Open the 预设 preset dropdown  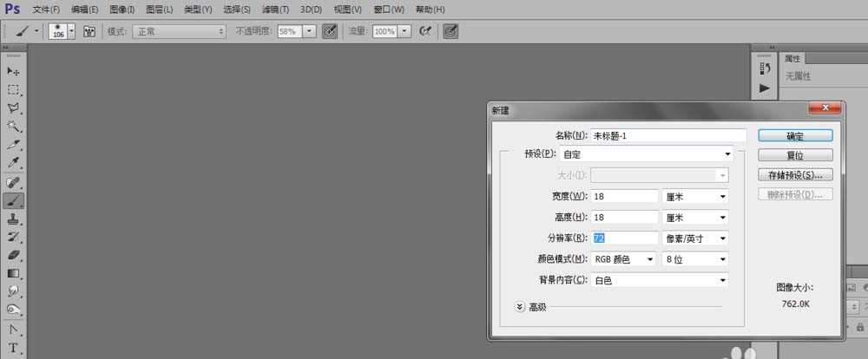tap(648, 154)
